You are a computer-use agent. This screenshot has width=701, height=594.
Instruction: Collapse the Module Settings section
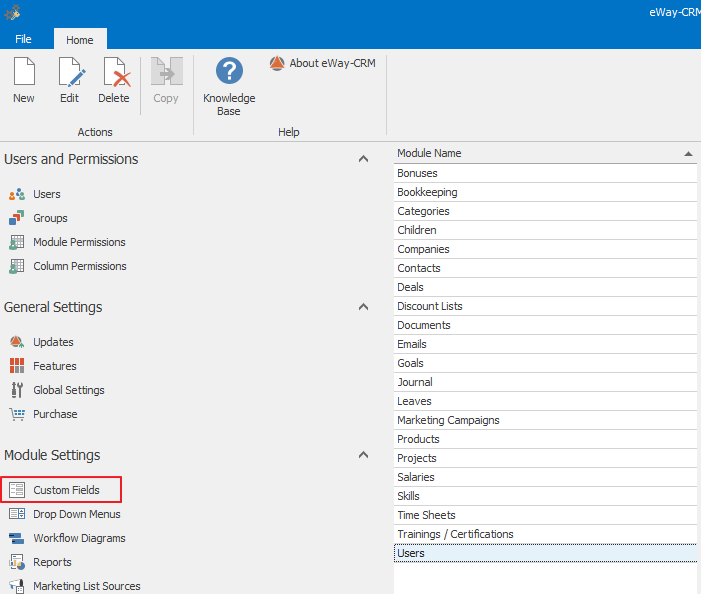click(x=363, y=455)
